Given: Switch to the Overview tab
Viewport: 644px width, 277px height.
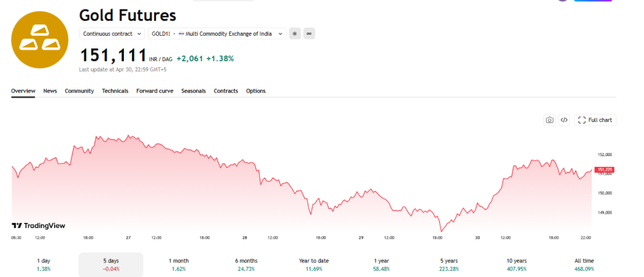Looking at the screenshot, I should point(23,91).
